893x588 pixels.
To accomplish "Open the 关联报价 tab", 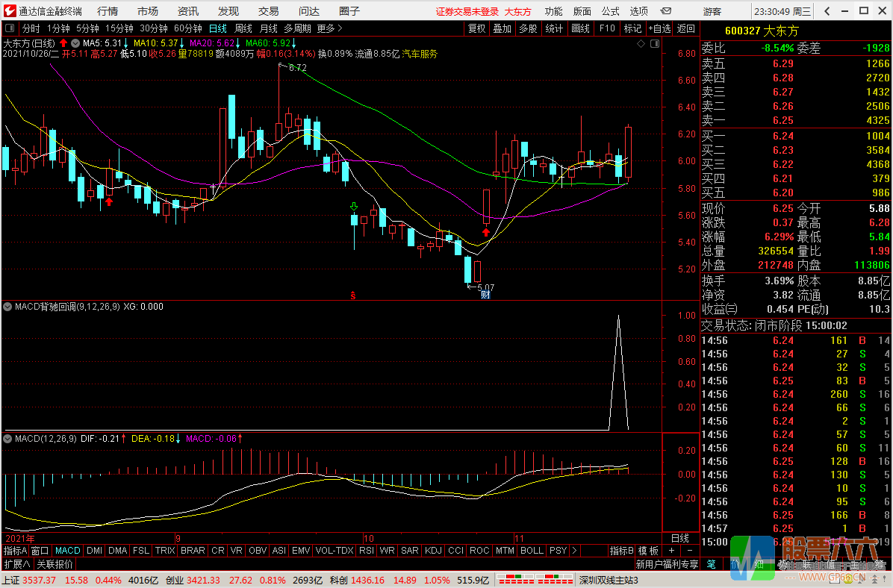I will pos(55,564).
